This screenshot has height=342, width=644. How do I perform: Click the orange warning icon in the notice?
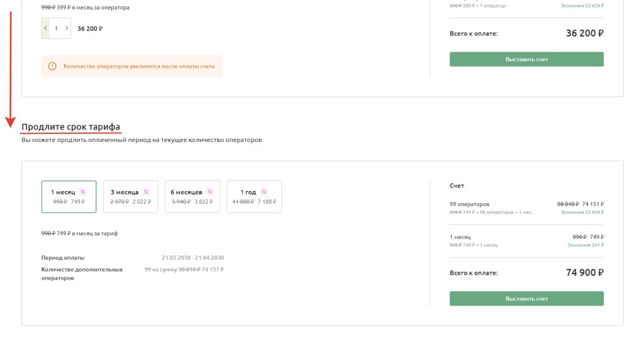pyautogui.click(x=52, y=66)
